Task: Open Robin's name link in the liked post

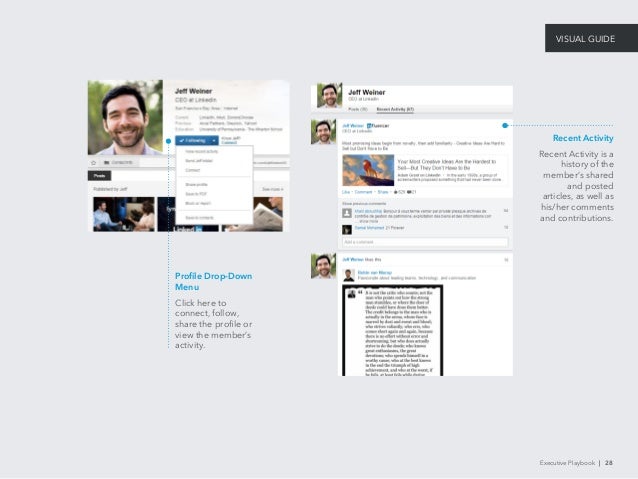Action: [x=375, y=272]
